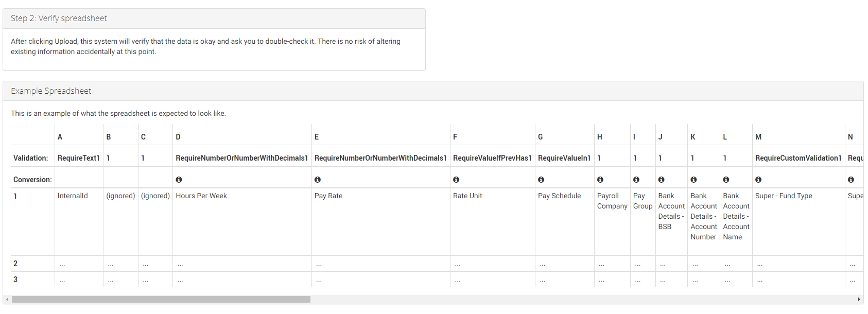Click the Example Spreadsheet panel heading

[51, 91]
